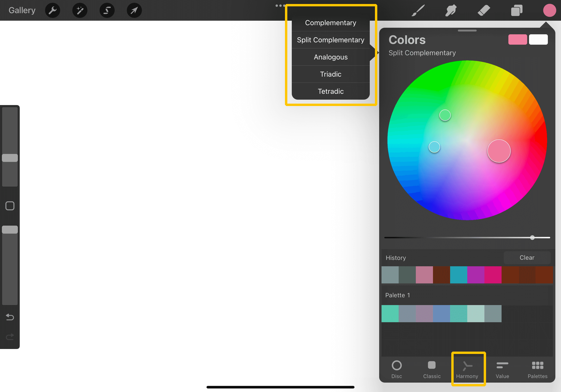Return to the Gallery
The image size is (561, 392).
pyautogui.click(x=22, y=10)
